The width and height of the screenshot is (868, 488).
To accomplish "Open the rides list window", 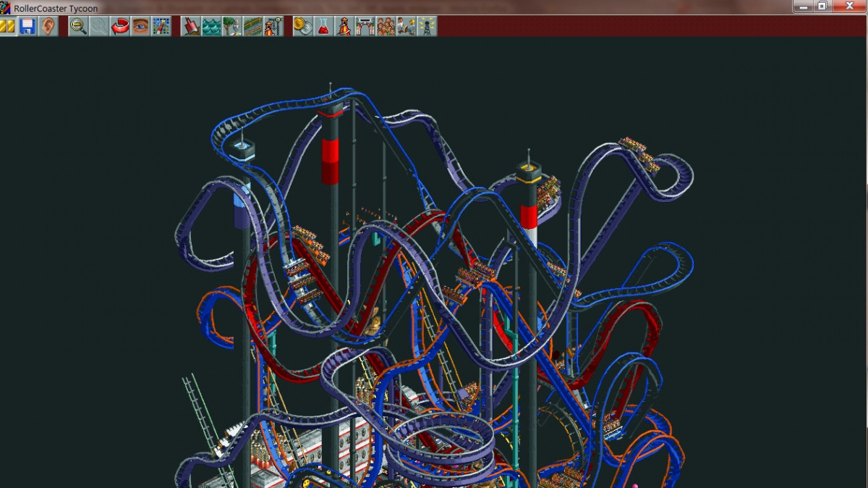I will [x=343, y=28].
